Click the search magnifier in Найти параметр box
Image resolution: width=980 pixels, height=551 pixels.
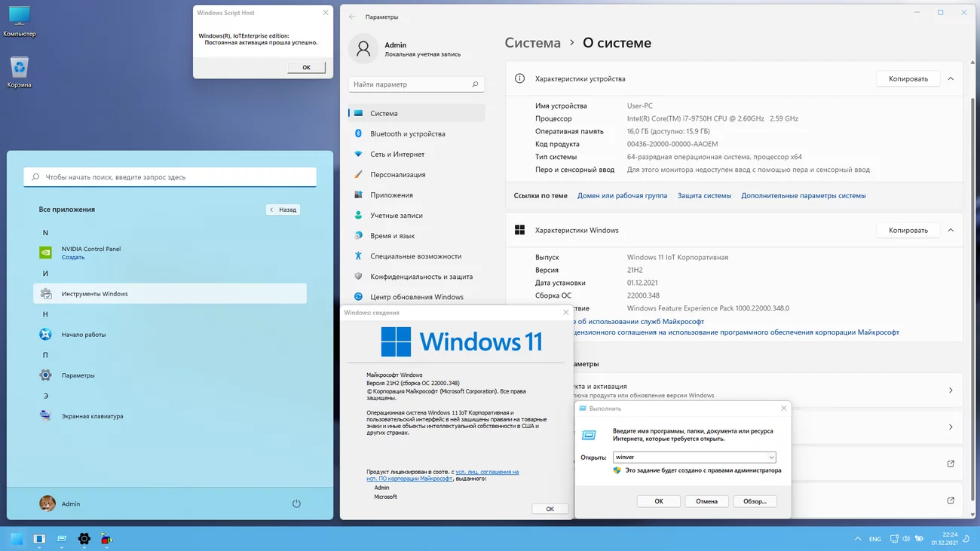[475, 84]
